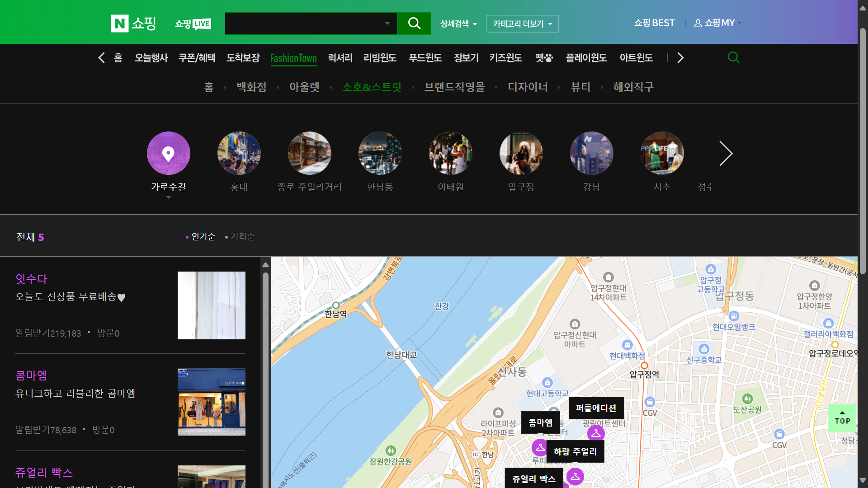Image resolution: width=868 pixels, height=488 pixels.
Task: Select the 가로수길 location pin icon
Action: (x=168, y=153)
